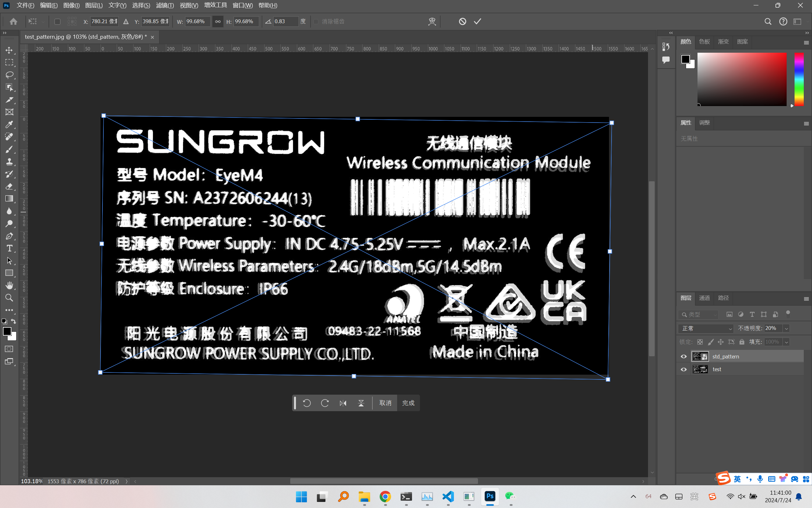Select the Horizontal Type tool
Image resolution: width=812 pixels, height=508 pixels.
[x=10, y=248]
